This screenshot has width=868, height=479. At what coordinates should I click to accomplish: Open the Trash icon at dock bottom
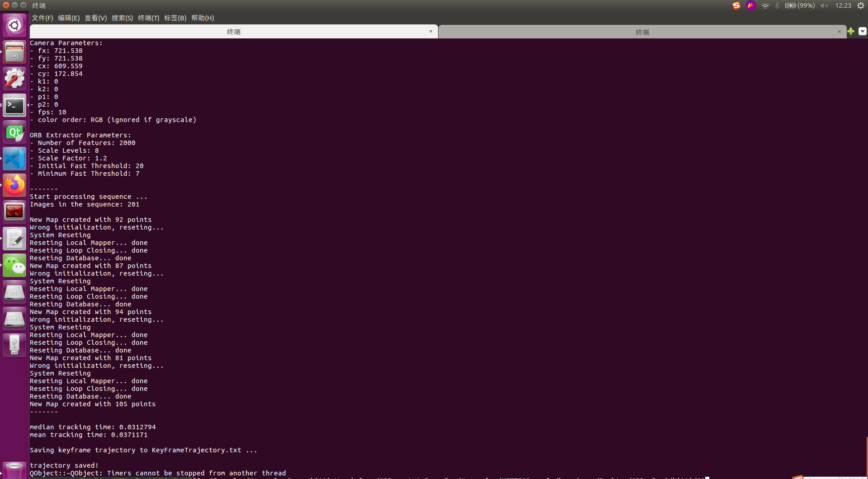click(x=14, y=470)
